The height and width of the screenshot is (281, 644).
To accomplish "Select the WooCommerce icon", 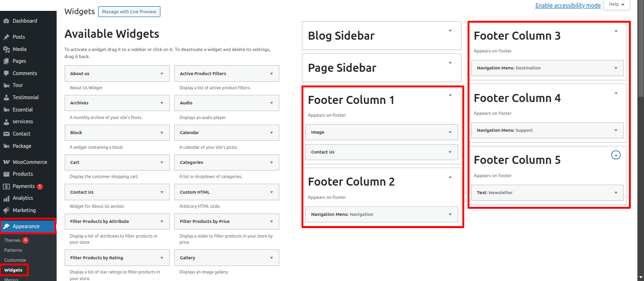I will point(7,162).
